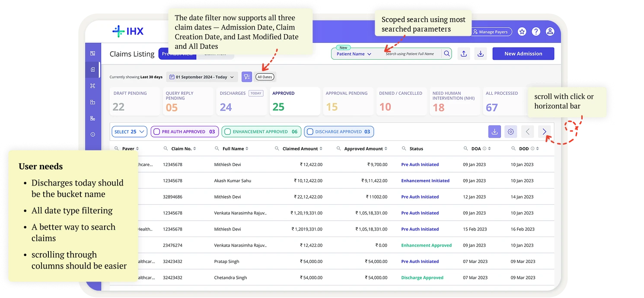
Task: Open the Patient Name search scope dropdown
Action: pyautogui.click(x=354, y=54)
